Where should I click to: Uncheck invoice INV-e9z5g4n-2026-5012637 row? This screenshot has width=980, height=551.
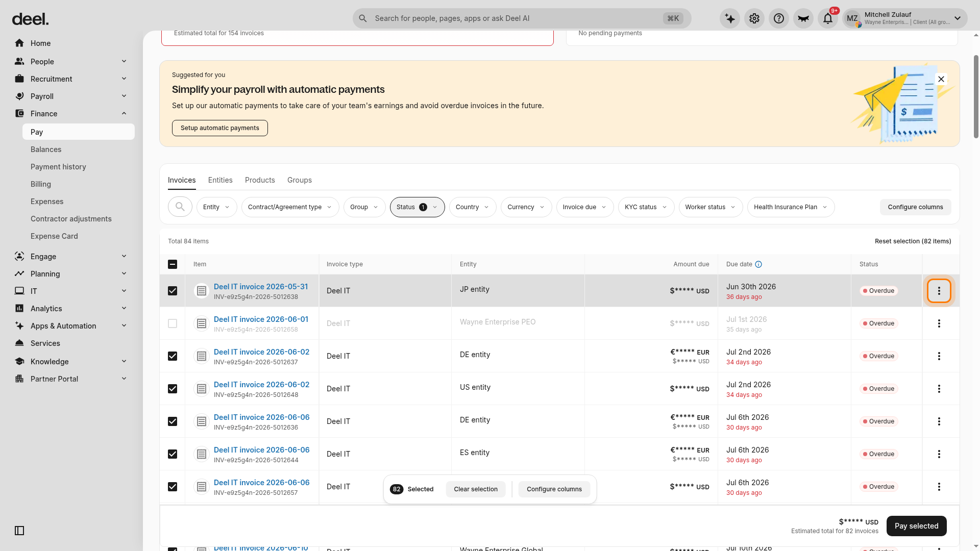click(x=173, y=356)
